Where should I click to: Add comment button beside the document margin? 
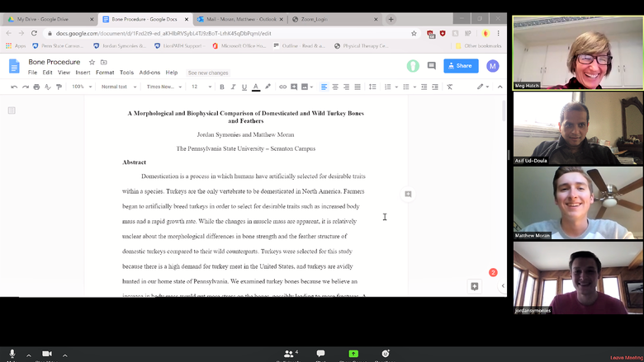pyautogui.click(x=408, y=194)
